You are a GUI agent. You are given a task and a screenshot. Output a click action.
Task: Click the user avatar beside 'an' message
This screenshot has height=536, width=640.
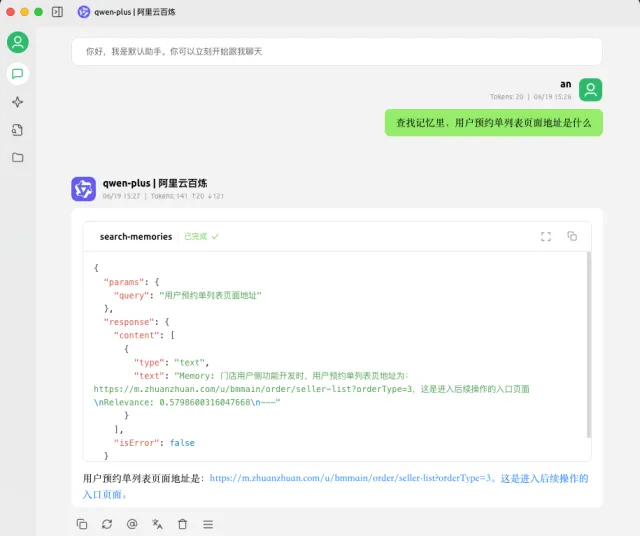point(590,90)
